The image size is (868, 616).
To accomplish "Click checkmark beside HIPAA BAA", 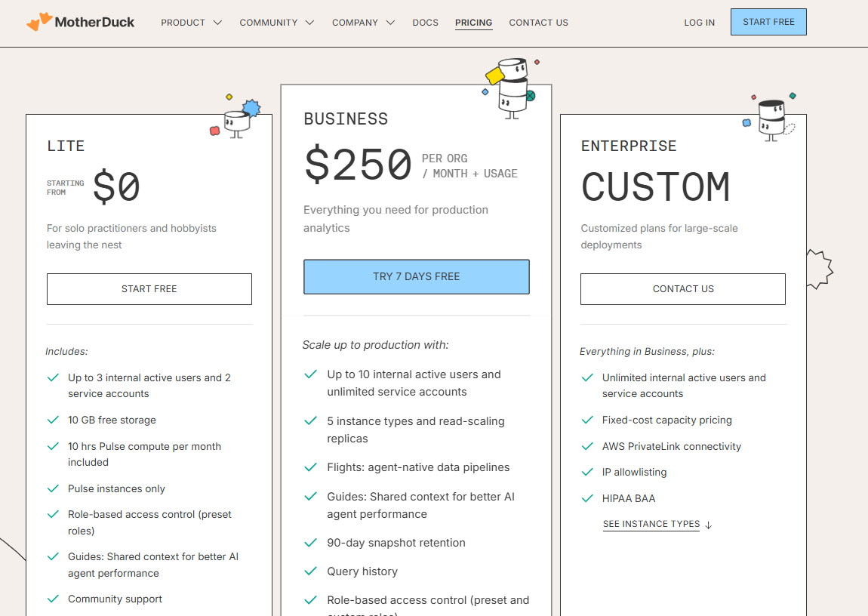I will point(587,499).
